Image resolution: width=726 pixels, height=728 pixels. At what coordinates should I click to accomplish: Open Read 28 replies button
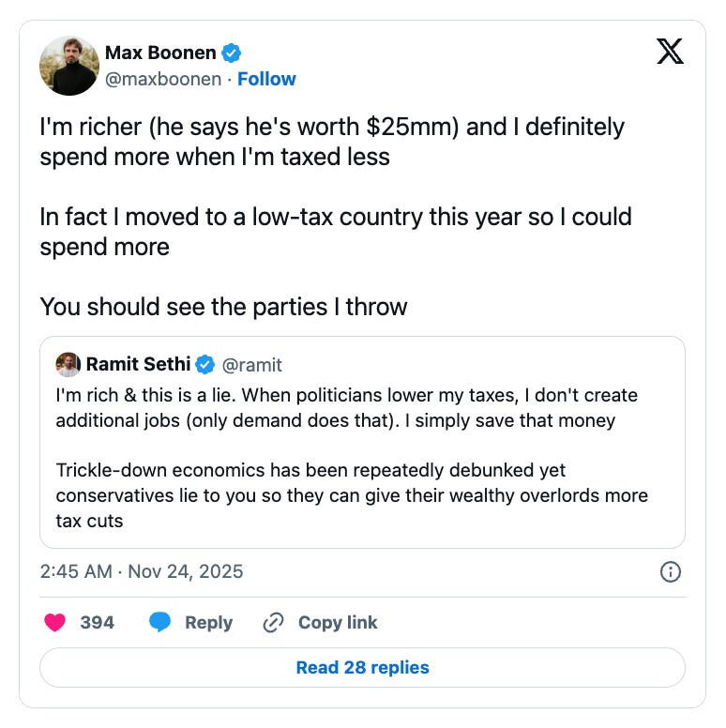(363, 668)
